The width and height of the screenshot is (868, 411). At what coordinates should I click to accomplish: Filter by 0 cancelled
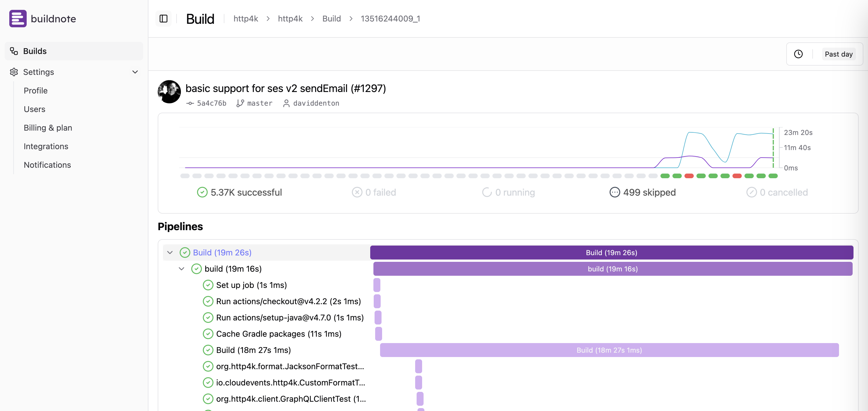[x=777, y=192]
